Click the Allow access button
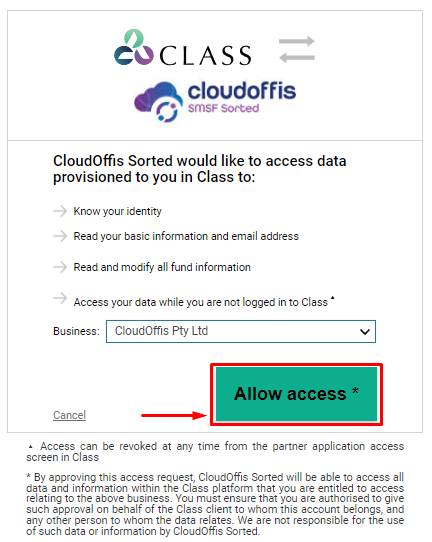The image size is (432, 542). [296, 394]
